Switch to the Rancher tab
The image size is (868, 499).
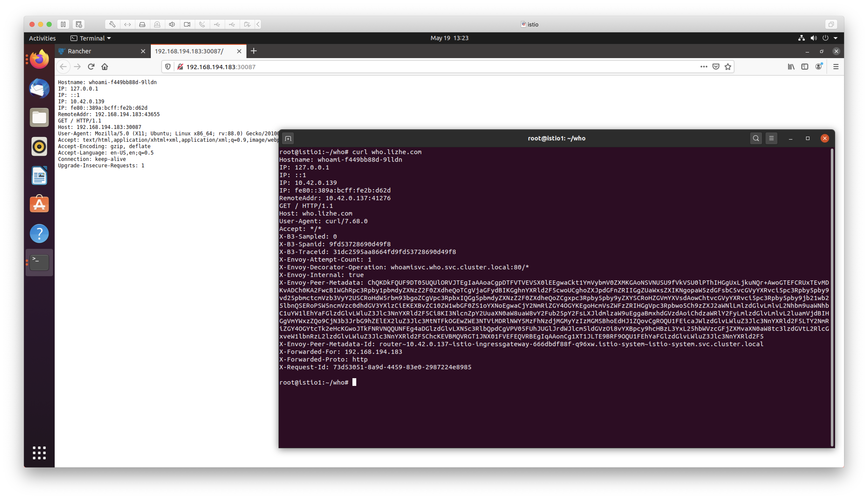(x=102, y=51)
